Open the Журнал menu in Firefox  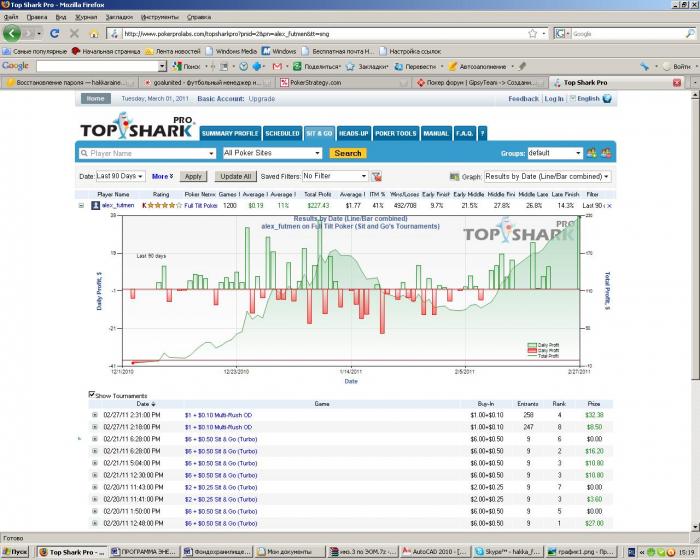tap(86, 17)
